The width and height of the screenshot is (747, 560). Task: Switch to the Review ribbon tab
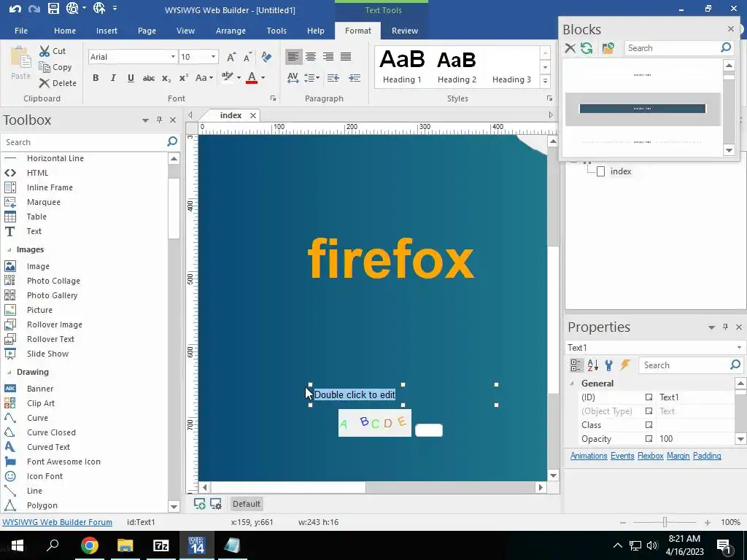click(x=404, y=31)
